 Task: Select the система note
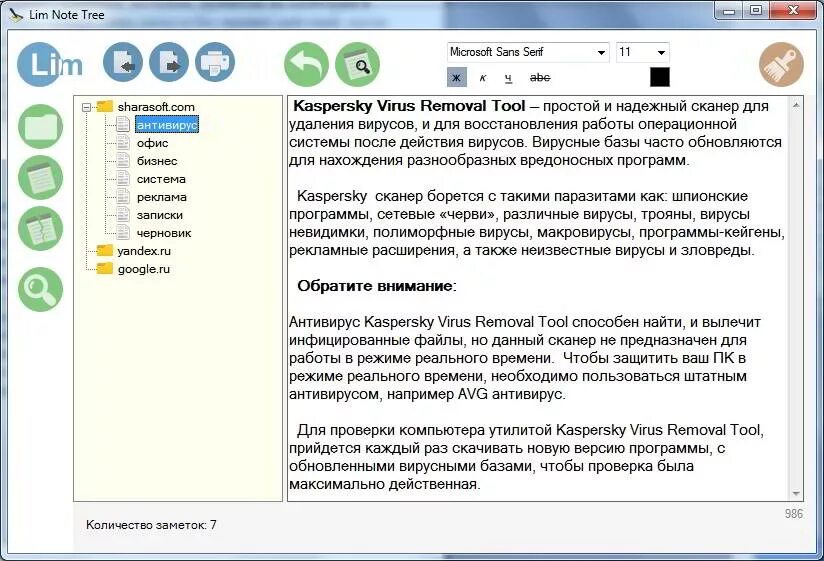tap(161, 179)
